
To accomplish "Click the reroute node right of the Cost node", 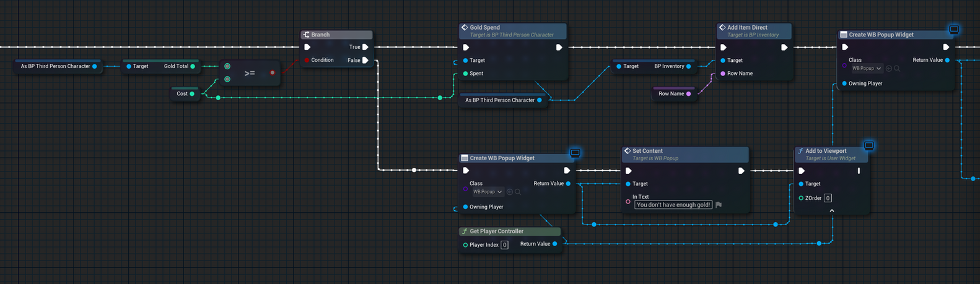I will click(218, 98).
